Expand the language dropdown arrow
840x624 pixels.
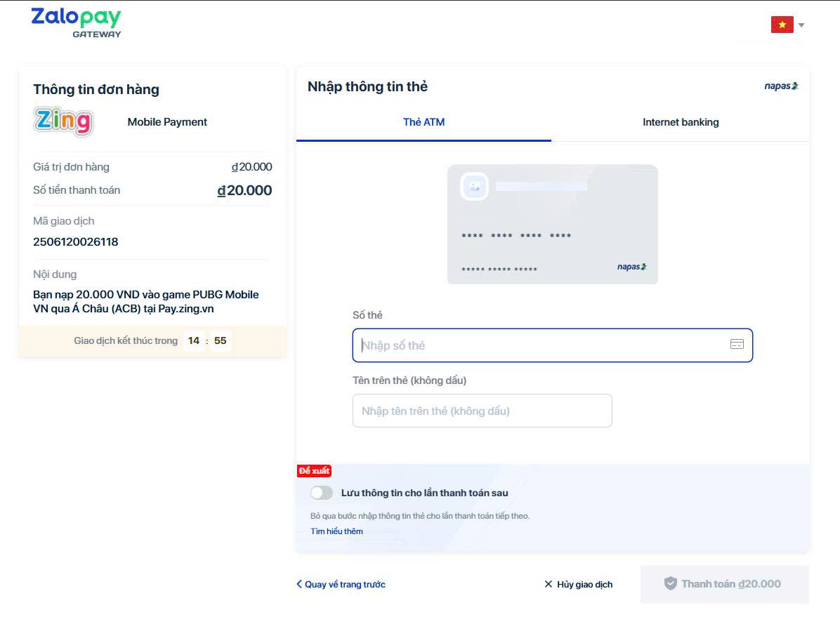point(801,25)
